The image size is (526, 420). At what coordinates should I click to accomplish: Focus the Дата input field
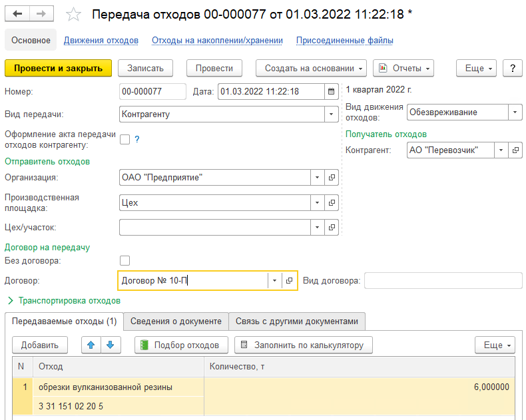[x=271, y=92]
